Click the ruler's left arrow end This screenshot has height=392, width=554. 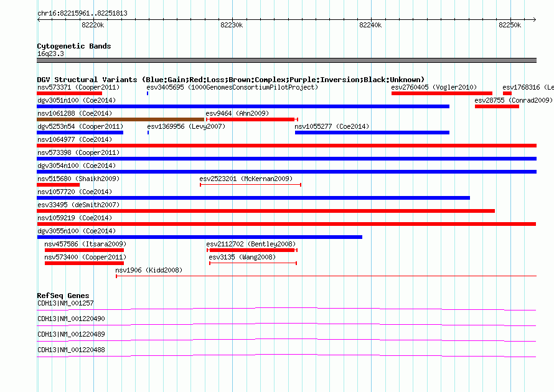click(39, 19)
